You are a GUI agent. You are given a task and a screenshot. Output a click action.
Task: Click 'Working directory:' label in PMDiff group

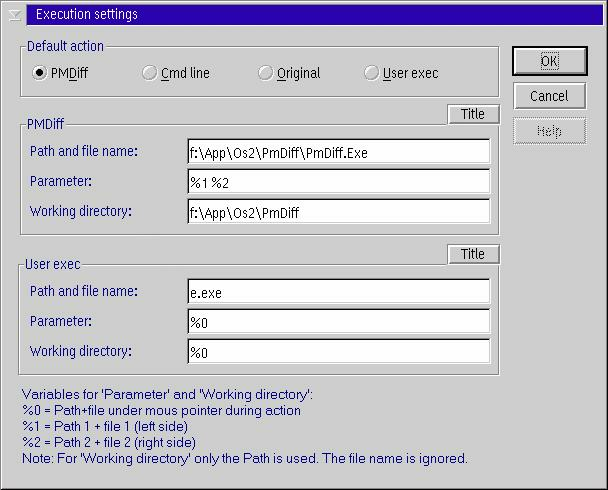coord(81,211)
